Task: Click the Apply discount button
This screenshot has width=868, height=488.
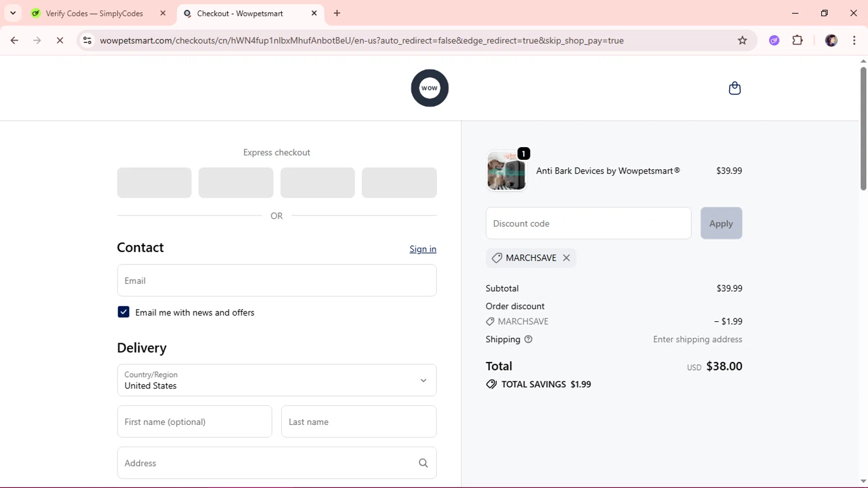Action: coord(721,223)
